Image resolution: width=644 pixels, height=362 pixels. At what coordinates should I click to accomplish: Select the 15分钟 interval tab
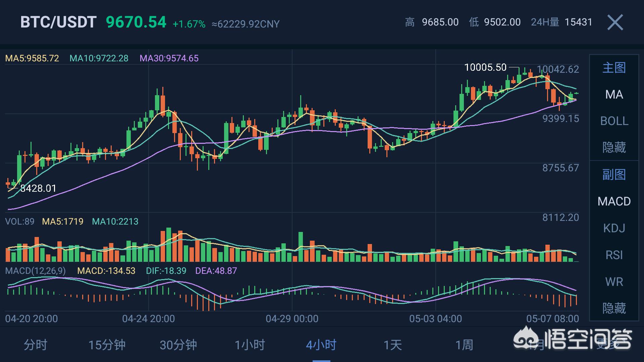click(107, 345)
